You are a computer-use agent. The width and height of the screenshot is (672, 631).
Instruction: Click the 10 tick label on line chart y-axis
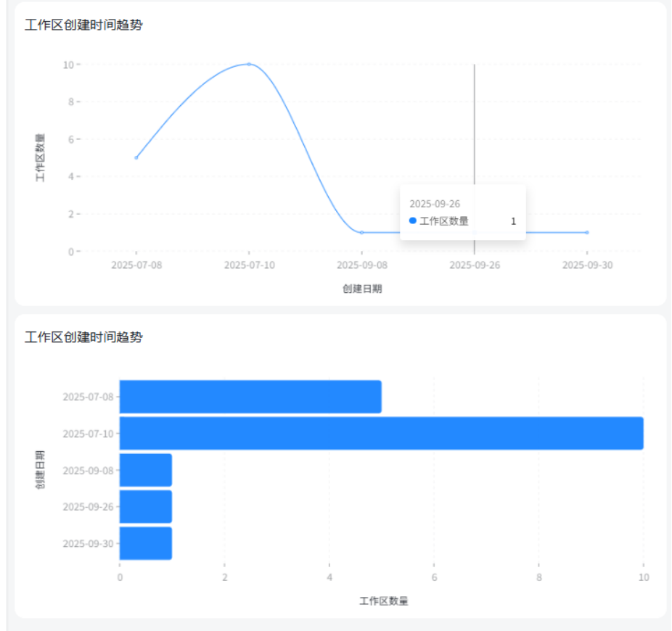click(67, 65)
